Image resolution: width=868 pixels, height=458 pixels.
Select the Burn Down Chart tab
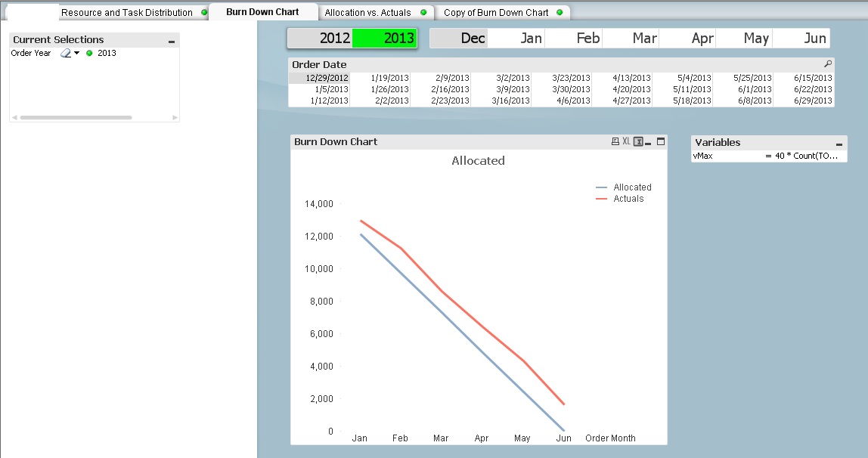(262, 11)
